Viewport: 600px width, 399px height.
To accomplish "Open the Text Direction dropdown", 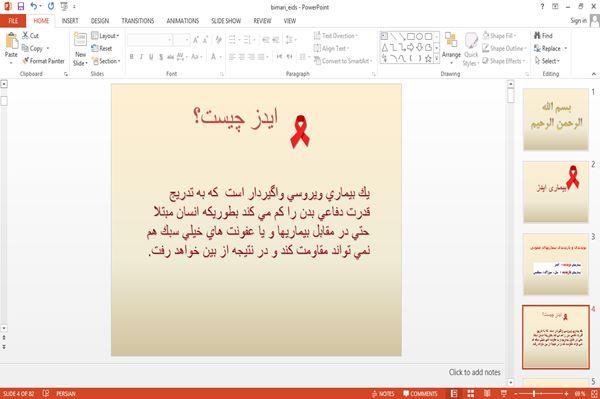I will pos(336,36).
